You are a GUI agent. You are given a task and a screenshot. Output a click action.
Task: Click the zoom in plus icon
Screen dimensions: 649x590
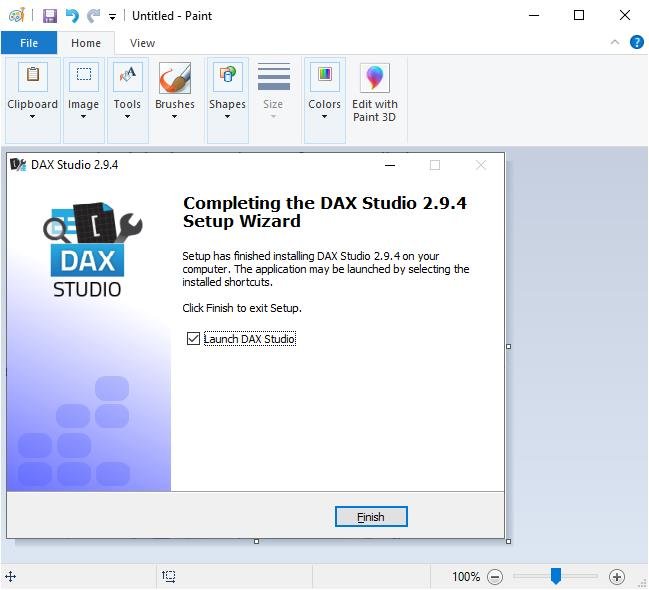tap(617, 577)
